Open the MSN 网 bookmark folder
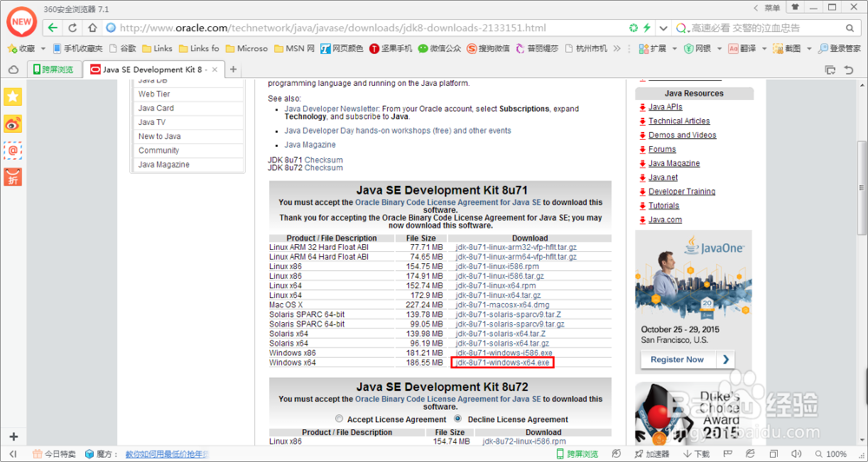Viewport: 868px width, 462px height. coord(294,49)
